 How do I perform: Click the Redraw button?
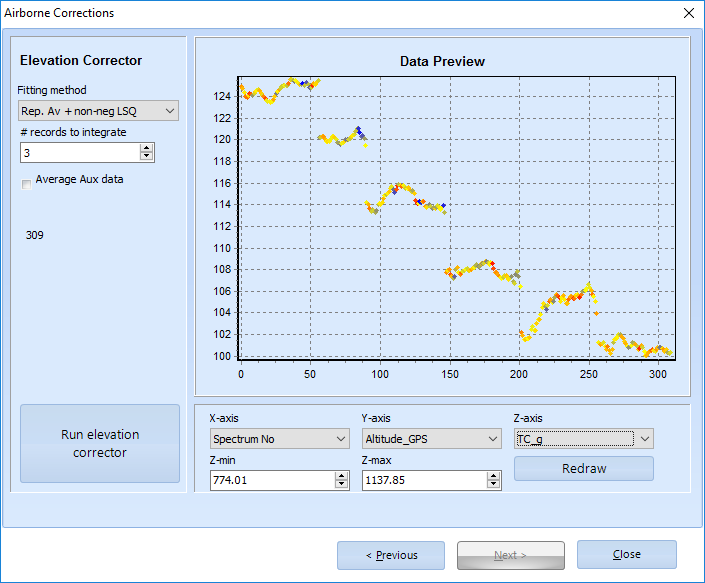[x=583, y=469]
